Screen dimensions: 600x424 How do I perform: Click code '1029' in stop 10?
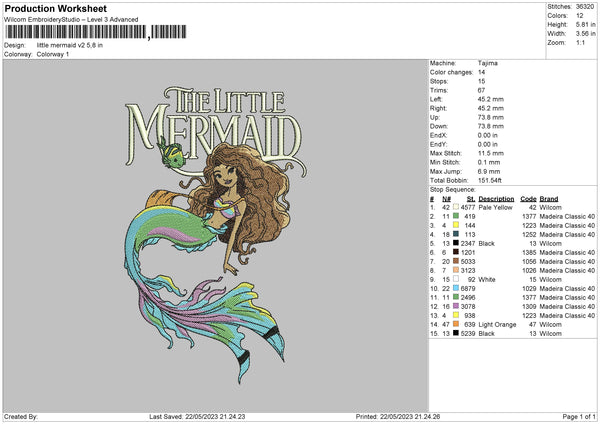coord(529,289)
